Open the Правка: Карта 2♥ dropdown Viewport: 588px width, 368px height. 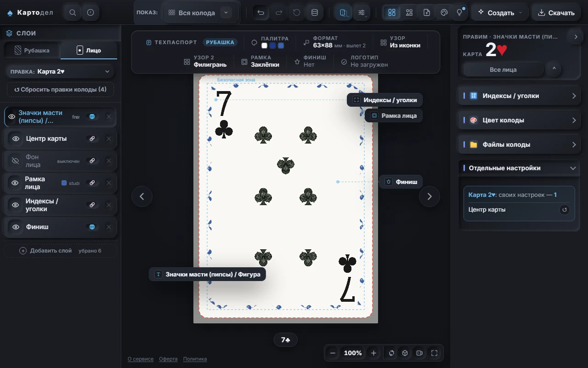coord(61,71)
